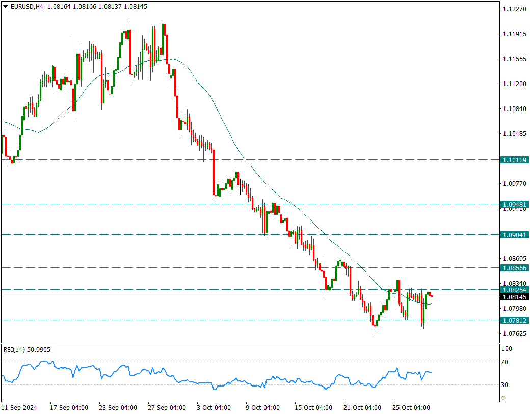Image resolution: width=532 pixels, height=414 pixels.
Task: Click the 1.11915 price scale value
Action: click(x=515, y=34)
